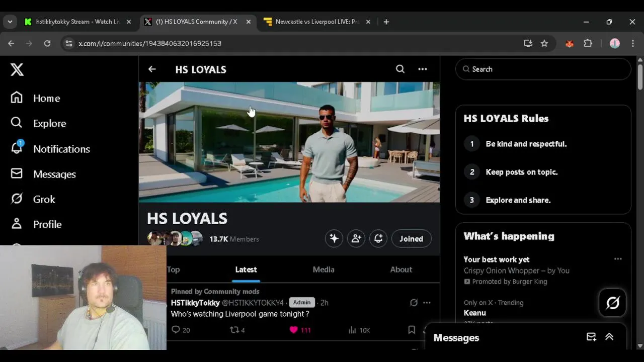Viewport: 644px width, 362px height.
Task: Bookmark this page with star icon
Action: point(544,44)
